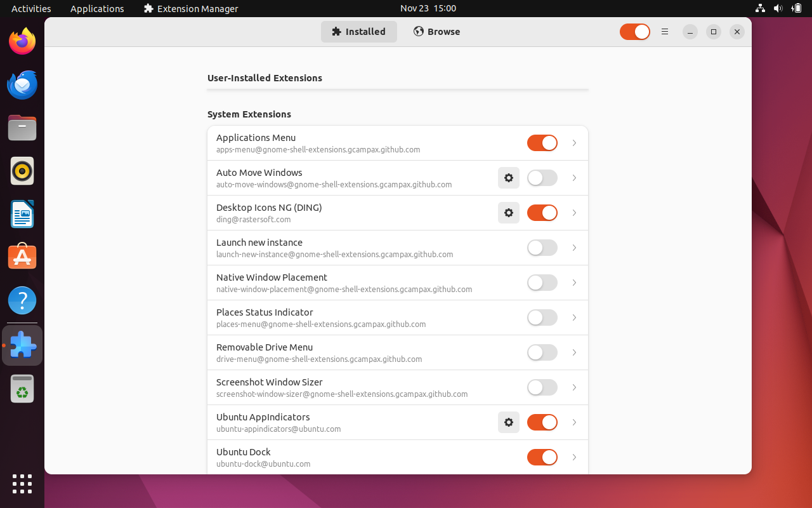This screenshot has width=812, height=508.
Task: Show Applications grid button
Action: 22,484
